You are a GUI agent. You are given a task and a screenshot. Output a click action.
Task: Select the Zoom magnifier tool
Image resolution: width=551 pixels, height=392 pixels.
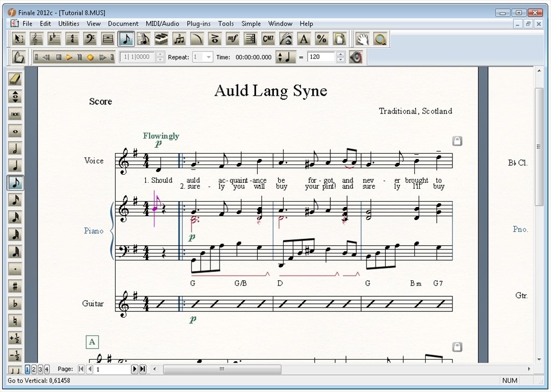pos(380,39)
